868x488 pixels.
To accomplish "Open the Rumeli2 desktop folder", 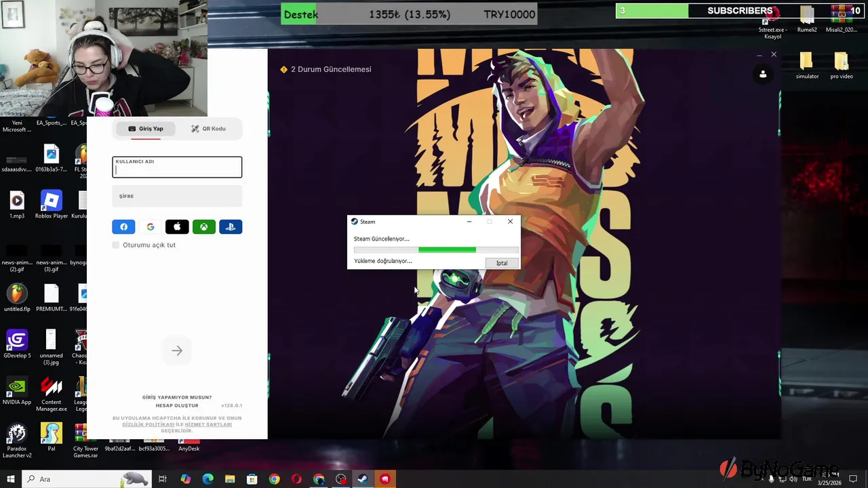I will click(x=807, y=19).
